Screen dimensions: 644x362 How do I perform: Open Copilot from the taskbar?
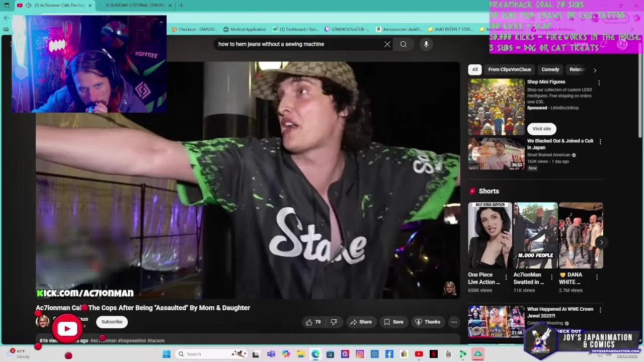[x=286, y=354]
